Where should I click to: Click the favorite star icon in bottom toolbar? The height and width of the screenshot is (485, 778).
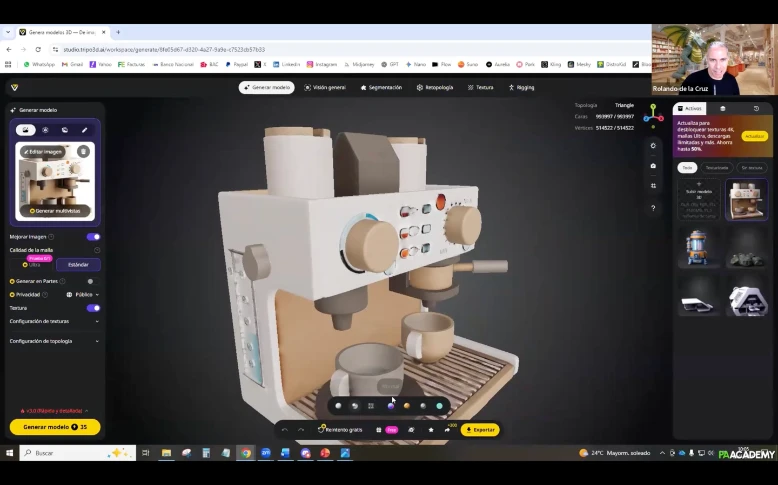point(431,429)
